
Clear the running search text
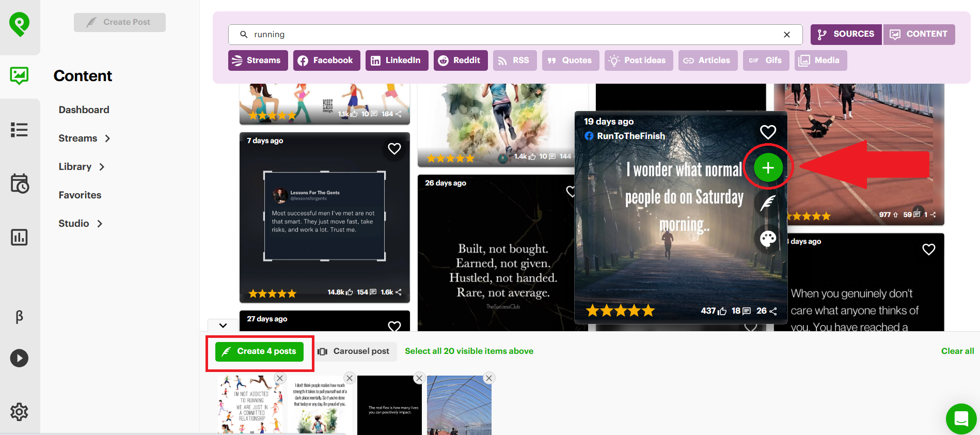click(x=786, y=35)
